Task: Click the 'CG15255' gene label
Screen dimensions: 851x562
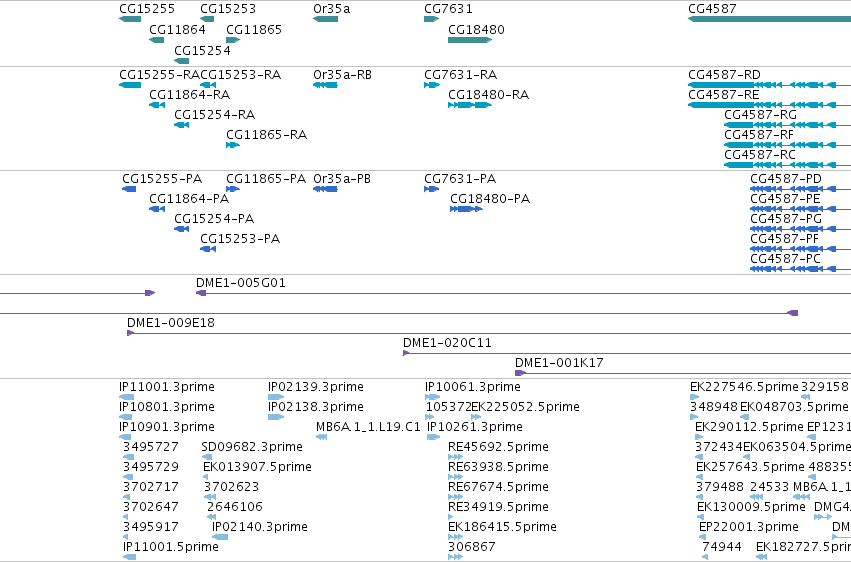Action: tap(147, 9)
